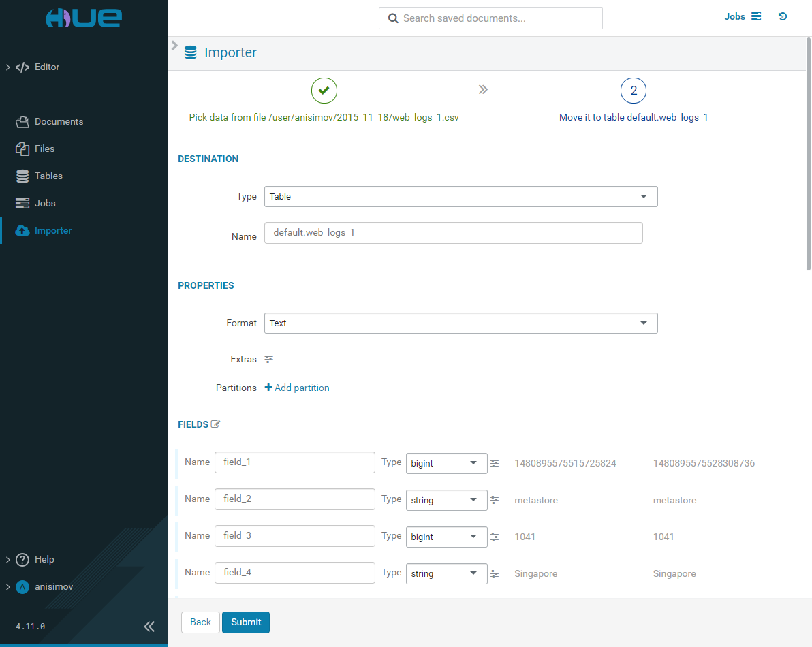Click the Back button
The height and width of the screenshot is (647, 812).
(x=200, y=622)
